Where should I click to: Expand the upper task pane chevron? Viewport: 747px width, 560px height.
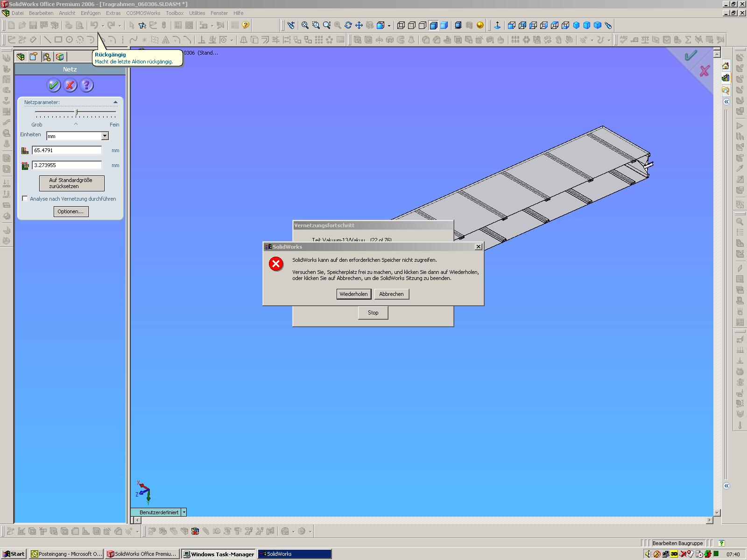click(x=726, y=102)
